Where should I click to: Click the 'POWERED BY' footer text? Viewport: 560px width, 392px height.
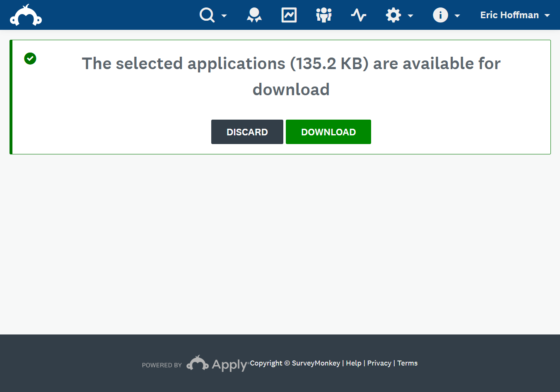click(162, 365)
